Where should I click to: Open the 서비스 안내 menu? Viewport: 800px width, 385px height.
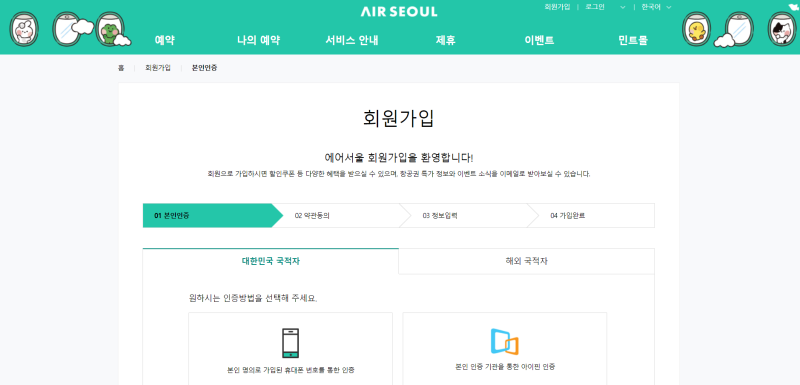[352, 40]
